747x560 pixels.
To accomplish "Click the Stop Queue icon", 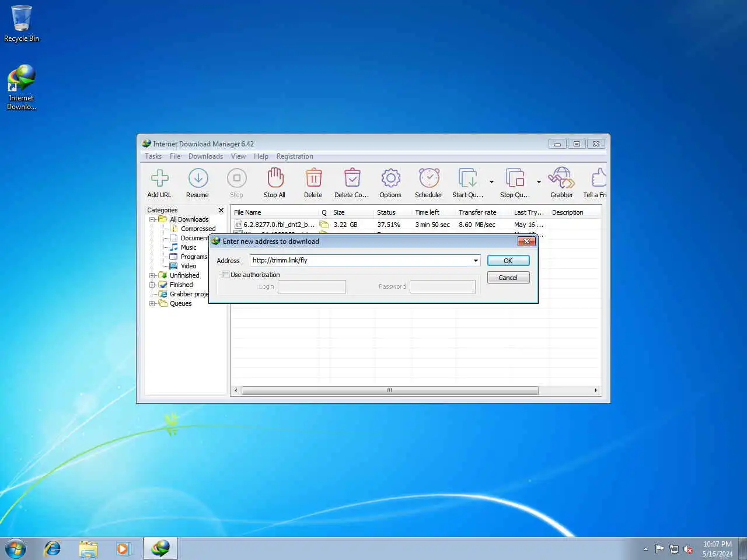I will 515,178.
